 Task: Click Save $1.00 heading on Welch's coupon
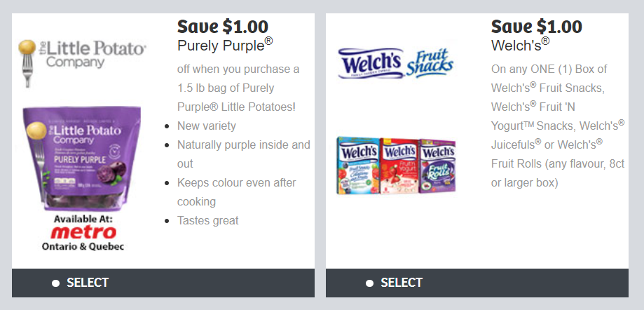[536, 27]
